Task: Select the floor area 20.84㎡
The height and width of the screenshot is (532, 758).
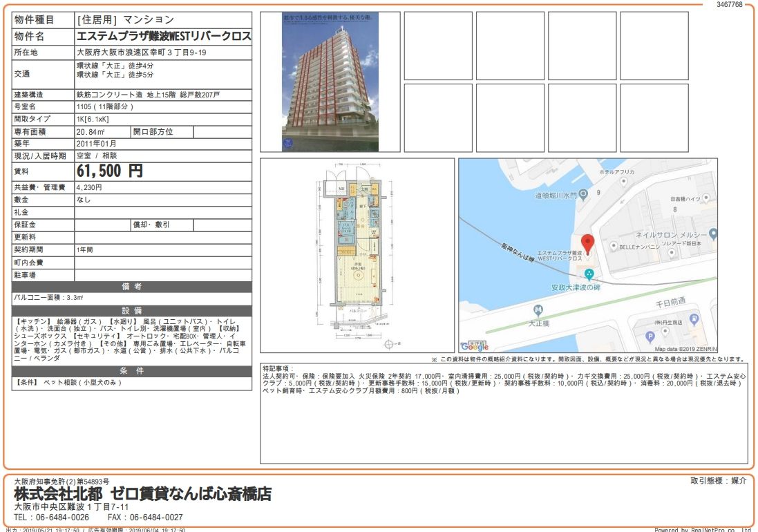Action: [x=90, y=132]
